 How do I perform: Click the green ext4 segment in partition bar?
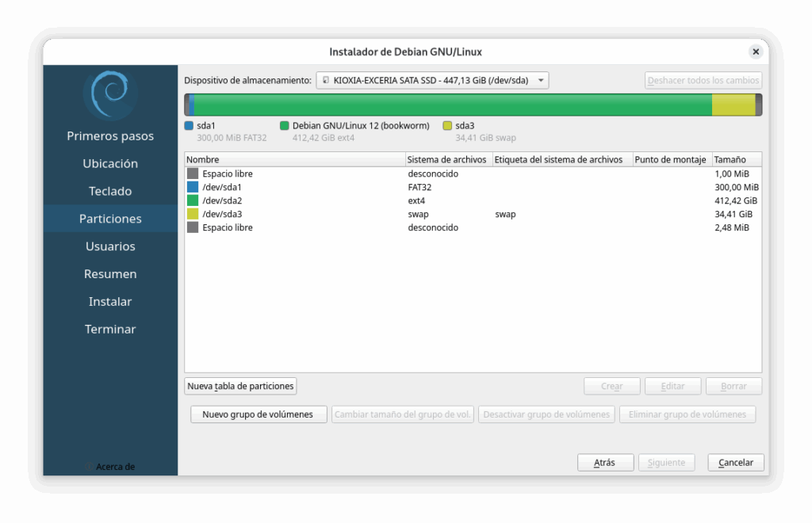pyautogui.click(x=453, y=105)
